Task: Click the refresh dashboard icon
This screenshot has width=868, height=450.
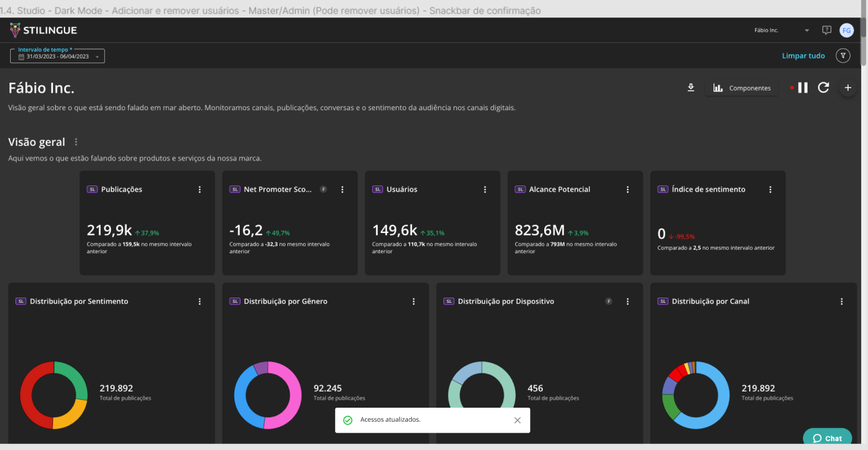Action: (824, 87)
